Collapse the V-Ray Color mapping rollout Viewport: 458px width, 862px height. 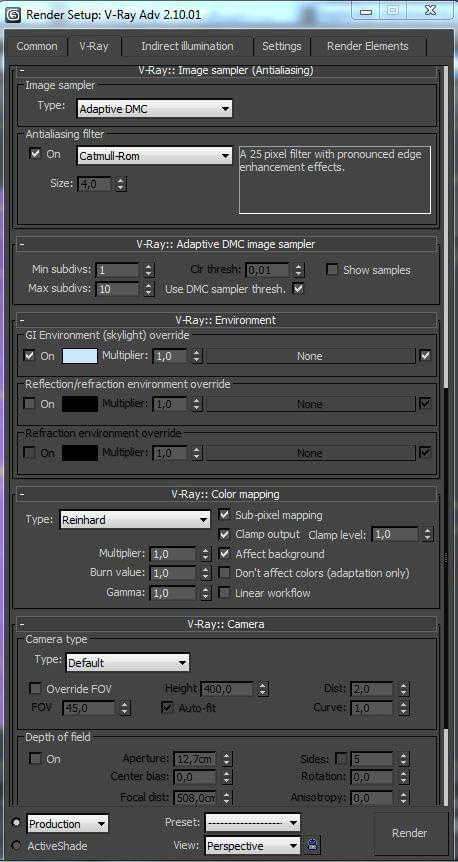pyautogui.click(x=21, y=494)
